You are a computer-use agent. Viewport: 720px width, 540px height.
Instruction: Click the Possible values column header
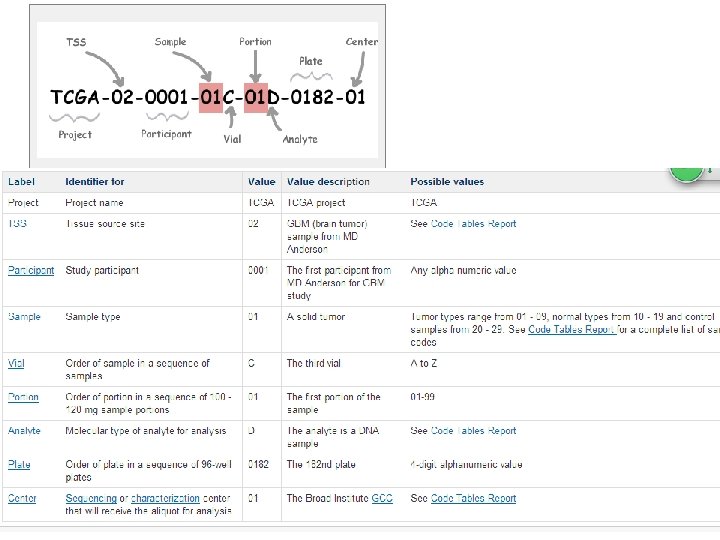pyautogui.click(x=446, y=182)
